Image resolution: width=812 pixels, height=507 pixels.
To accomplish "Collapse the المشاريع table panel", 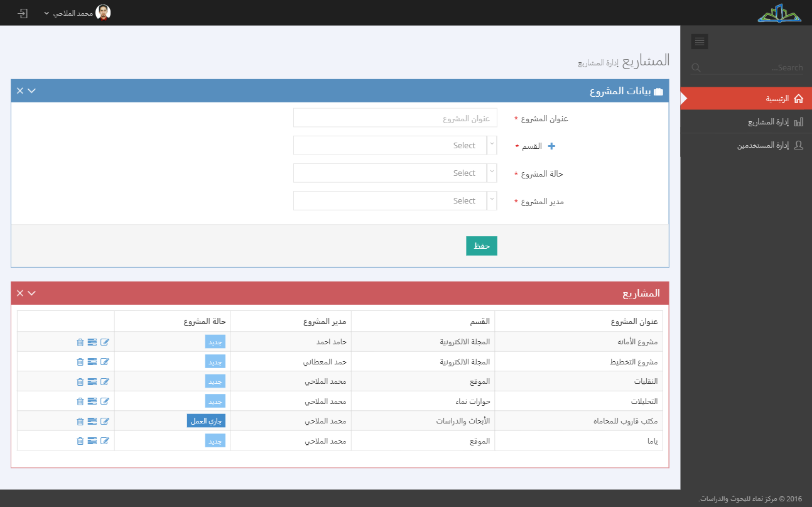I will (32, 293).
